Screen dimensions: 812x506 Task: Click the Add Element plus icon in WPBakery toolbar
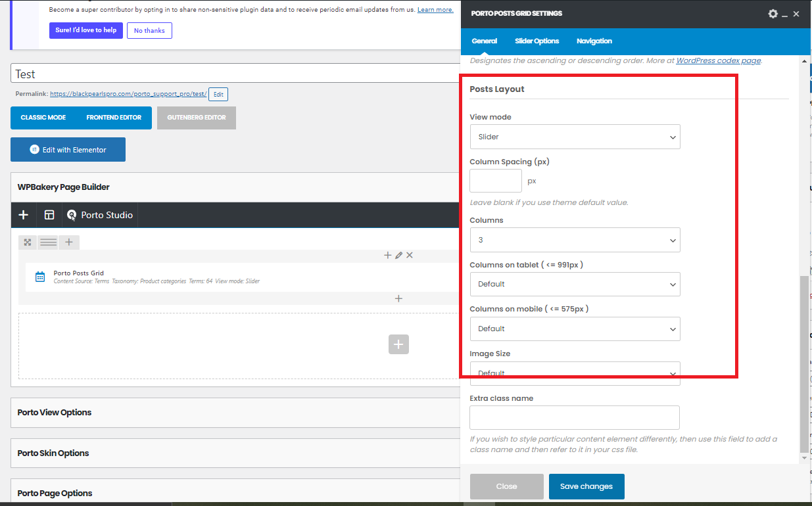(24, 215)
